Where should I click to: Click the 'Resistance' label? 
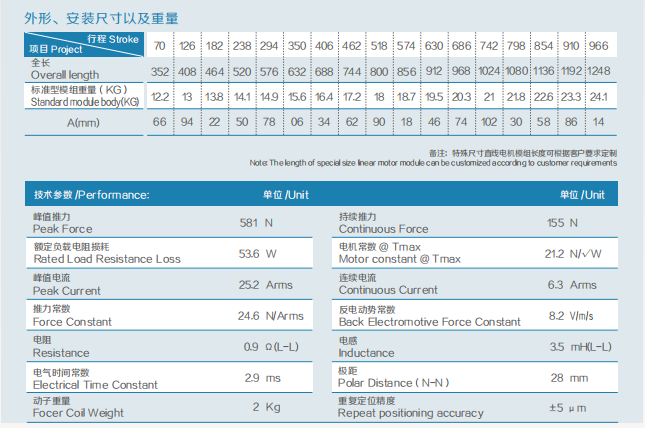(x=61, y=353)
